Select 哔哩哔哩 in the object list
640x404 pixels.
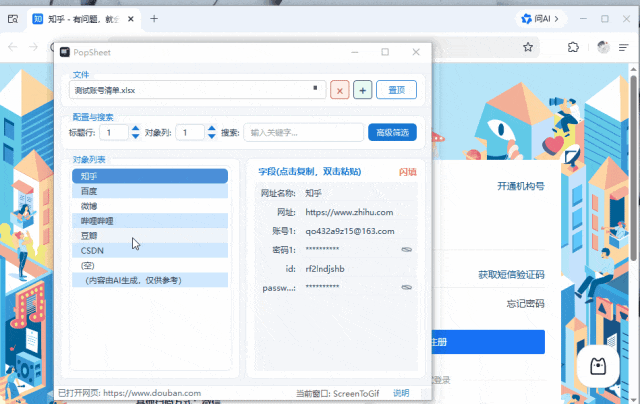click(x=150, y=221)
